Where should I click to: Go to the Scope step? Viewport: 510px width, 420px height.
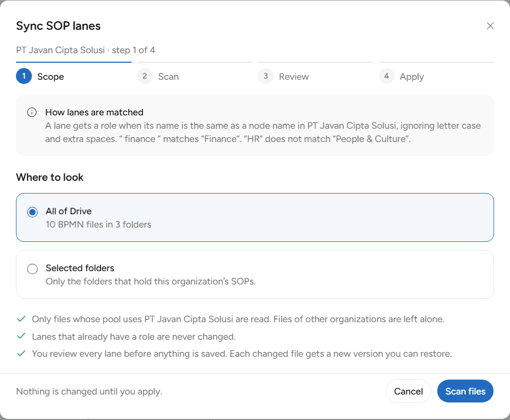[74, 73]
